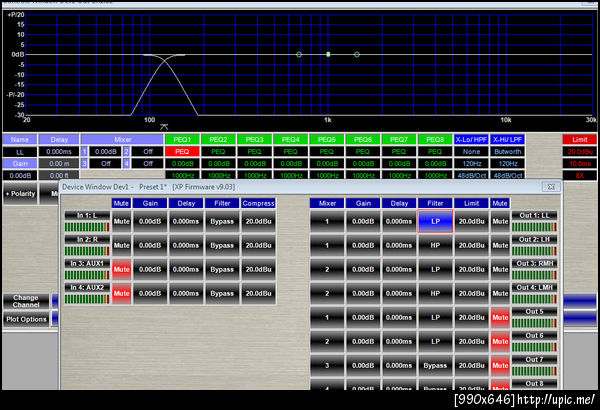The image size is (600, 410).
Task: Open the PEQ1 column header
Action: pos(182,139)
